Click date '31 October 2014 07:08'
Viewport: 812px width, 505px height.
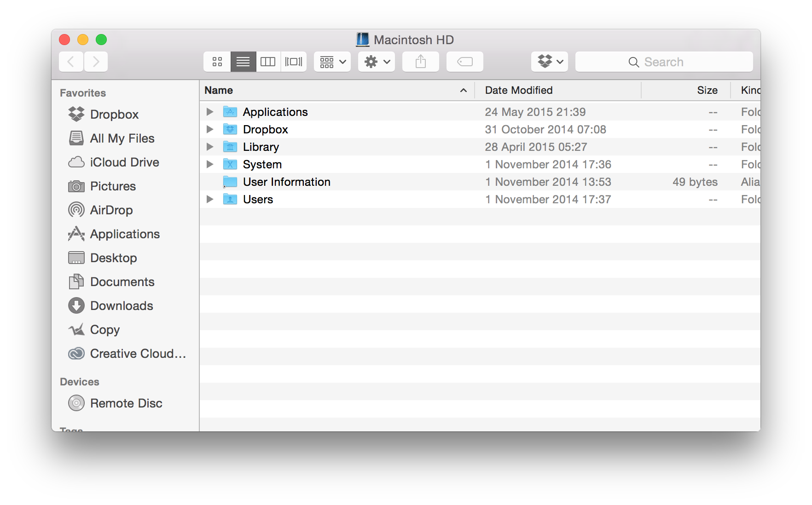pyautogui.click(x=545, y=129)
